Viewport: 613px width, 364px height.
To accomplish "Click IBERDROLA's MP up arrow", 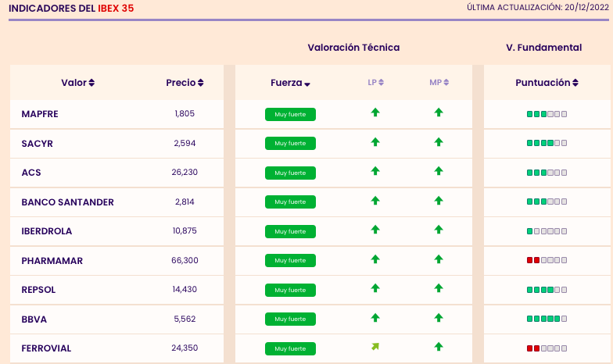I will (439, 230).
